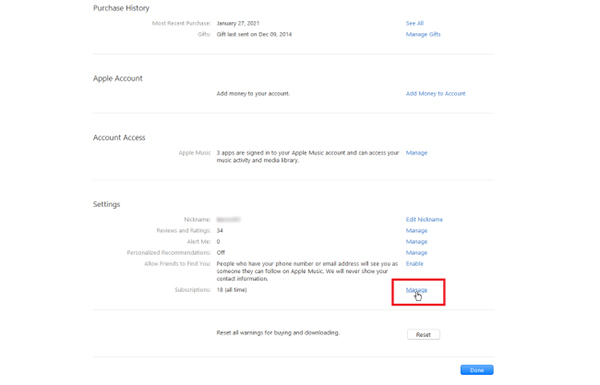Manage Subscriptions link

click(416, 290)
